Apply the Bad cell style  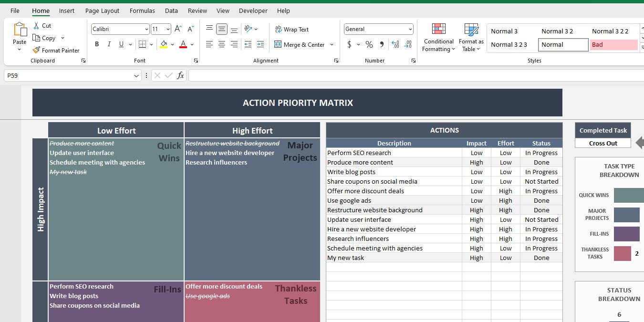pos(614,44)
